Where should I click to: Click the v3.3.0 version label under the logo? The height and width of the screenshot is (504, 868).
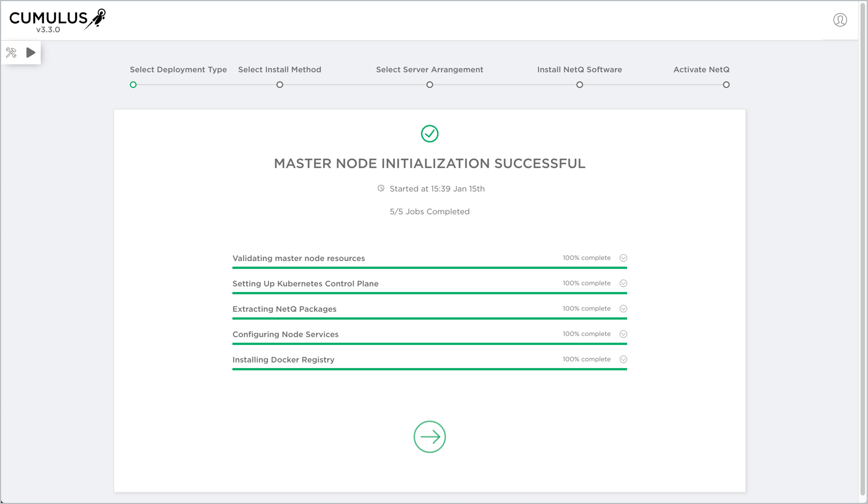(x=48, y=29)
